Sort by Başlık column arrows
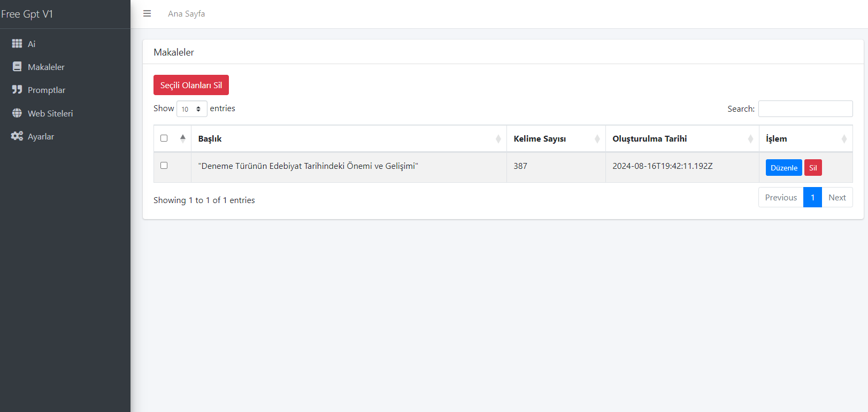868x412 pixels. [498, 139]
